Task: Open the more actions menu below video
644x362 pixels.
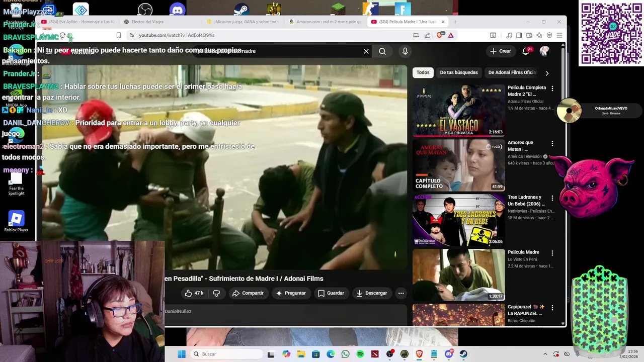Action: tap(401, 293)
